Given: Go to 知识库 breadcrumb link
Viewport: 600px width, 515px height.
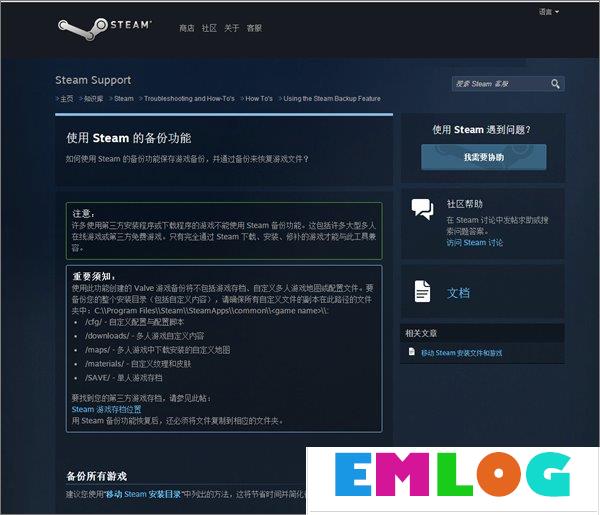Looking at the screenshot, I should (x=93, y=99).
